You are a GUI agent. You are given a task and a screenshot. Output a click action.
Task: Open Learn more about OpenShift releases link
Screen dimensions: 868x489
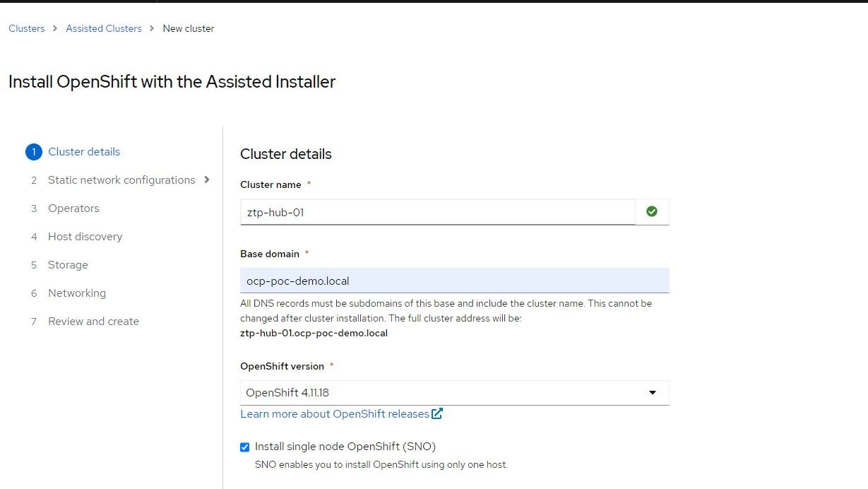tap(335, 413)
